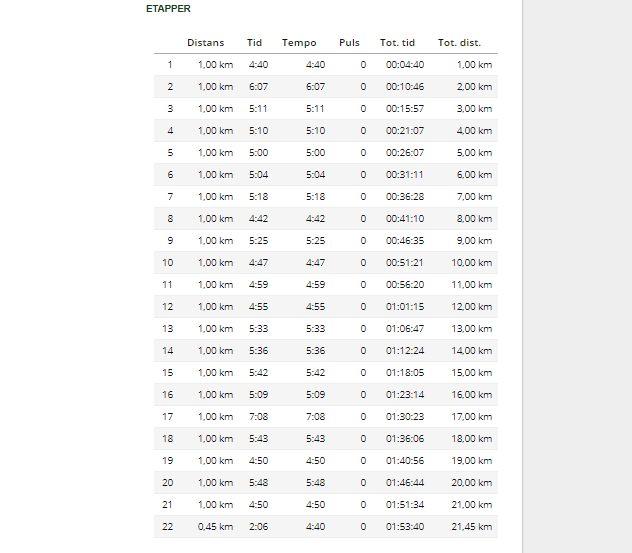The height and width of the screenshot is (553, 632).
Task: Click lap number 10 row index
Action: [x=167, y=263]
